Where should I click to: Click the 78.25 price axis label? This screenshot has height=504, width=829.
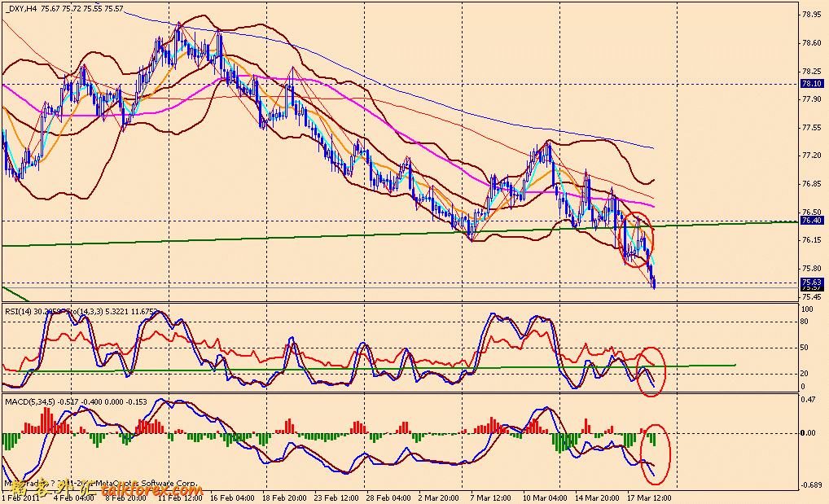tap(811, 72)
